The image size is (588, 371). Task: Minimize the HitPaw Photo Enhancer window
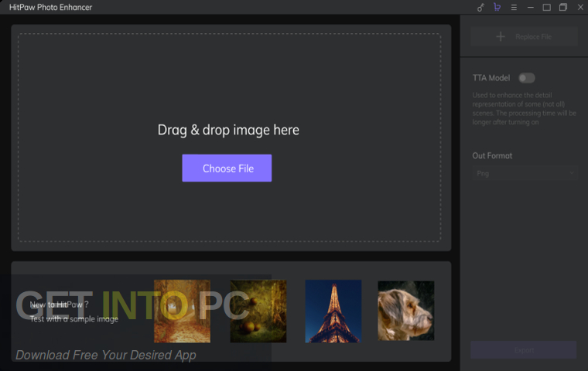coord(530,8)
